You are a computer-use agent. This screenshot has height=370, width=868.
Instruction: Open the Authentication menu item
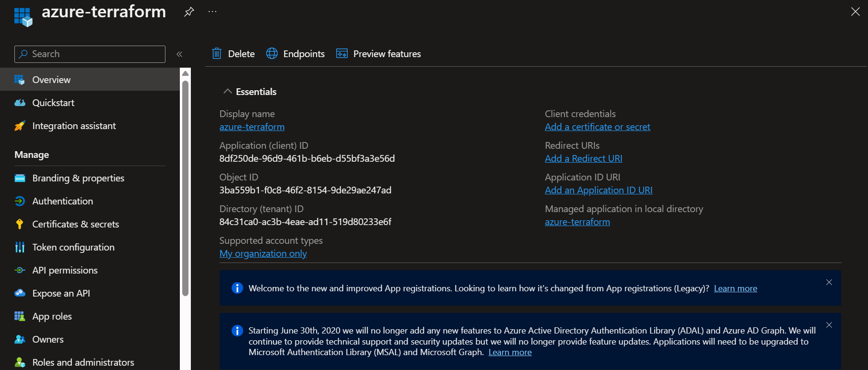click(62, 201)
